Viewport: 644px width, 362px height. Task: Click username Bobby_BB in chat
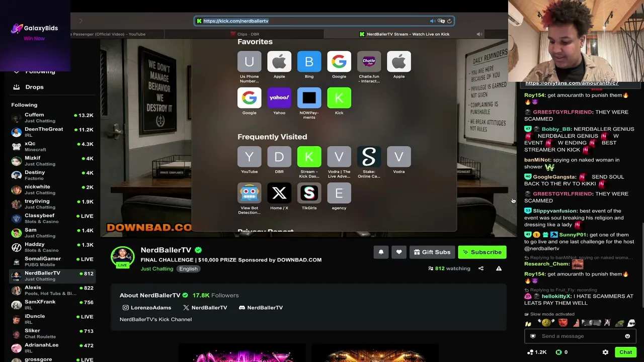pos(556,129)
